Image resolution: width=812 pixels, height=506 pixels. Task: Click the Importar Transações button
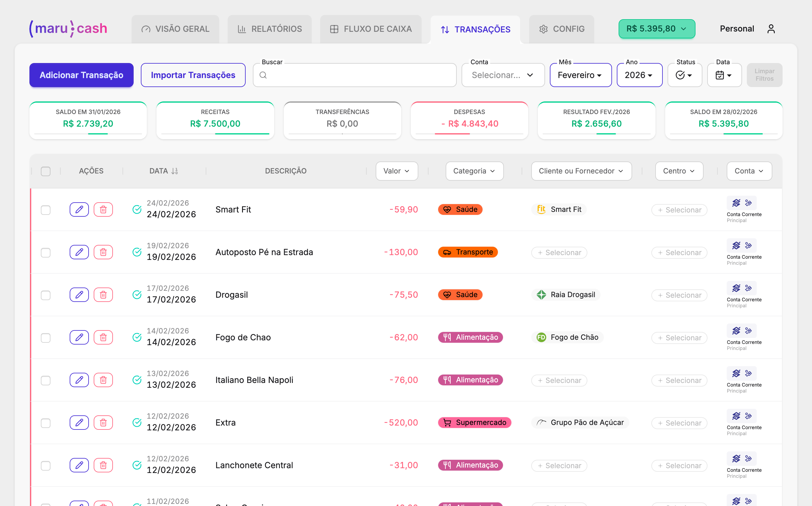[193, 75]
